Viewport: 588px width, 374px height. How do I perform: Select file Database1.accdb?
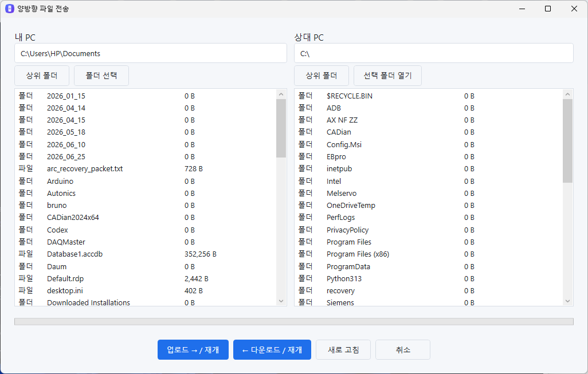point(145,254)
